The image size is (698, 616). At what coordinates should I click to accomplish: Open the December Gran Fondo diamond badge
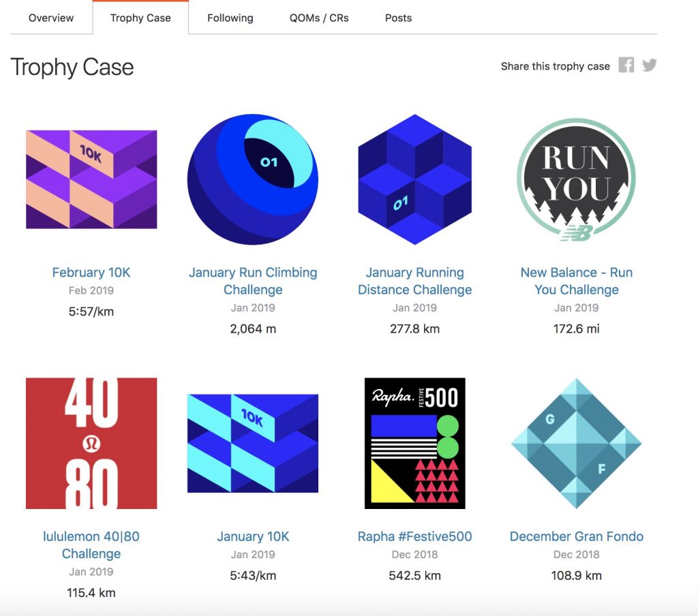click(x=576, y=444)
